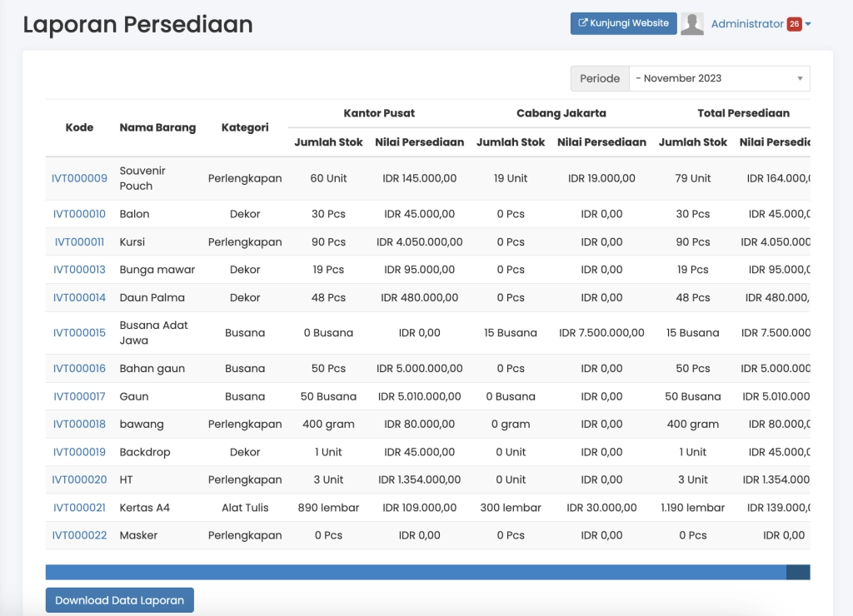This screenshot has width=853, height=616.
Task: Open item code IVT000019 link
Action: pos(79,452)
